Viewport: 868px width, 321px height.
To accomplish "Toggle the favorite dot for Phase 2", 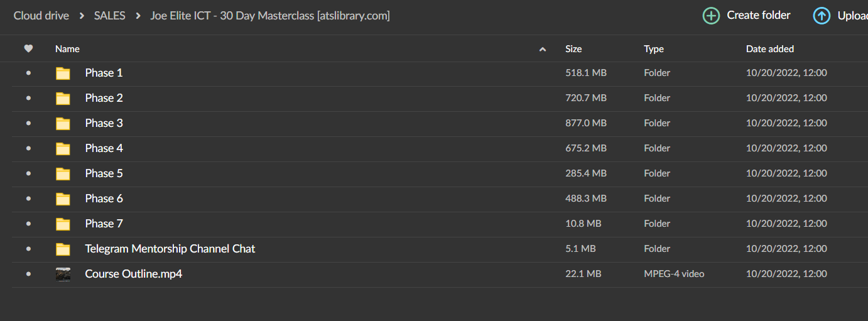I will point(28,99).
